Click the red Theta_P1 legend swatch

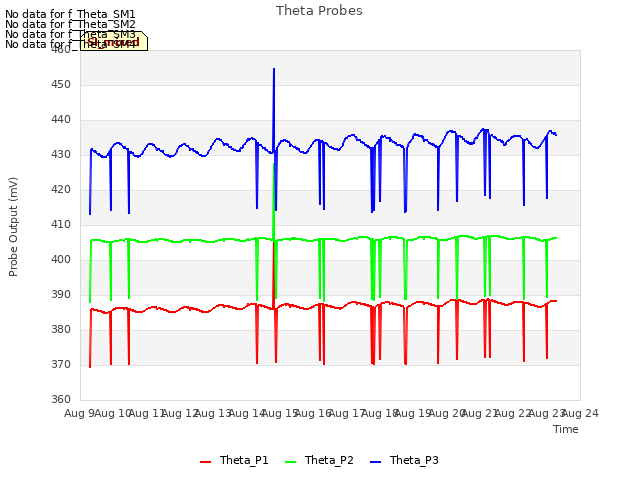205,462
